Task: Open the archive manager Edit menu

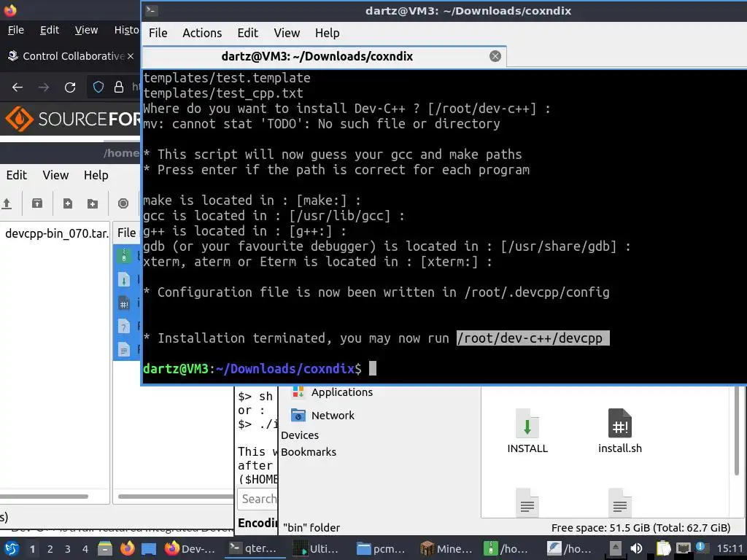Action: click(x=17, y=175)
